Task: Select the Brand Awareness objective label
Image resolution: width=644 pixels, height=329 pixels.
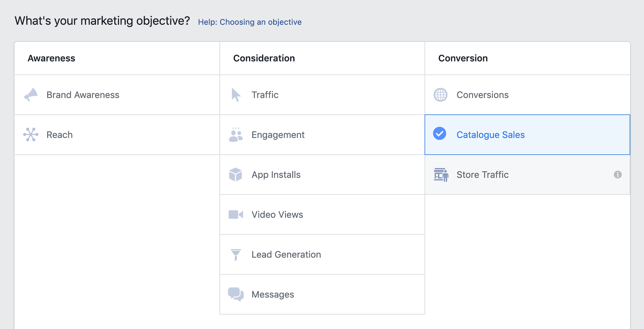Action: [x=83, y=95]
